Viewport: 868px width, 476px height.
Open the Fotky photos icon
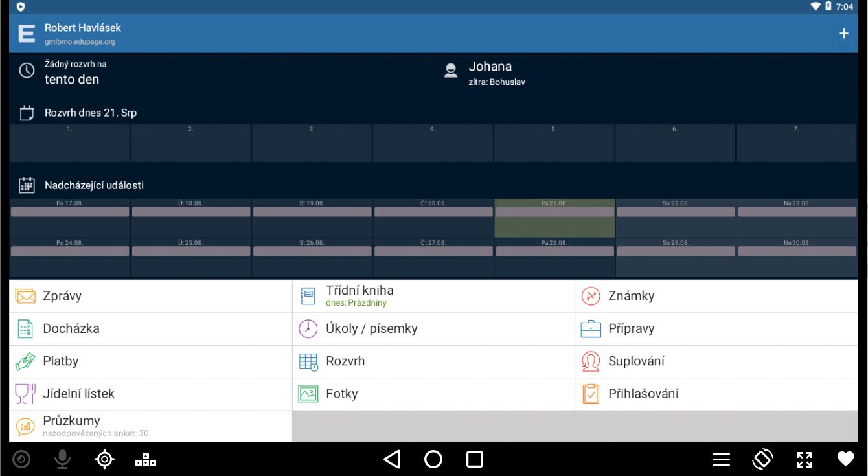coord(308,394)
